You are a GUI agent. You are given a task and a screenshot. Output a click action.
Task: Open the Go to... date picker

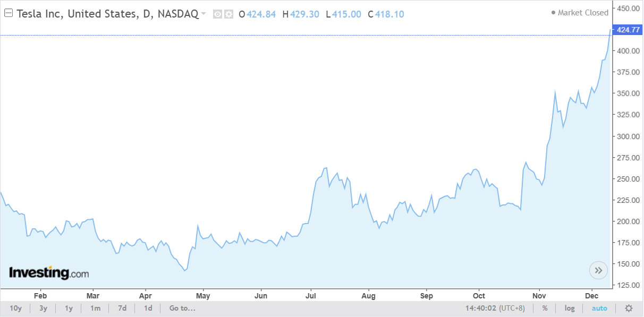point(182,308)
